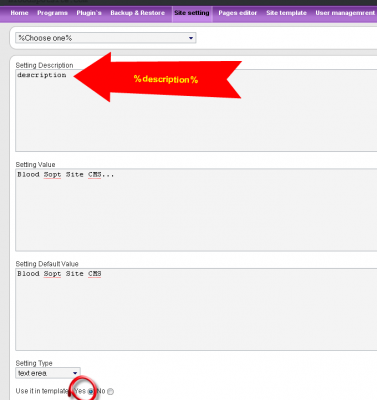Open the Plugin's menu
Viewport: 377px width, 400px height.
click(x=89, y=13)
